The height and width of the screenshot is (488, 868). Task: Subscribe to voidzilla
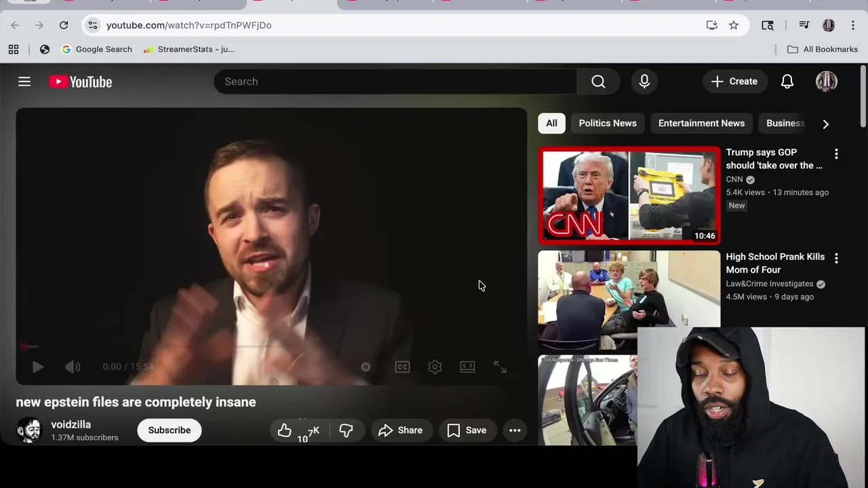(170, 430)
